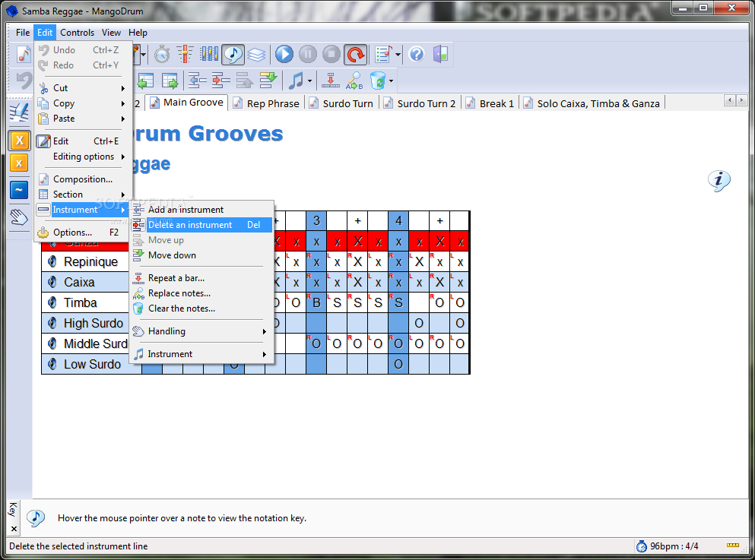Close the Key panel with x
Viewport: 755px width, 560px height.
(14, 529)
